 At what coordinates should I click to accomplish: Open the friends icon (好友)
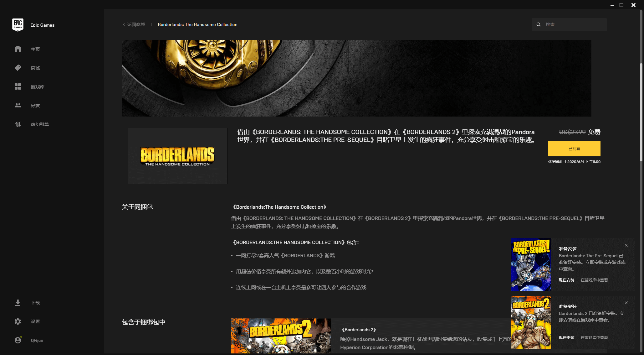pyautogui.click(x=18, y=105)
